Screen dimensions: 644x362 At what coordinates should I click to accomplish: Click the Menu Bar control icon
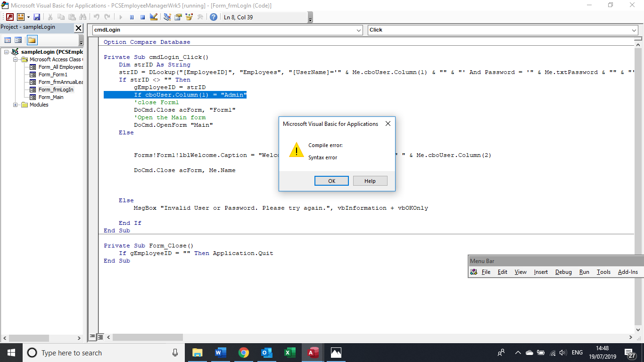(x=473, y=272)
